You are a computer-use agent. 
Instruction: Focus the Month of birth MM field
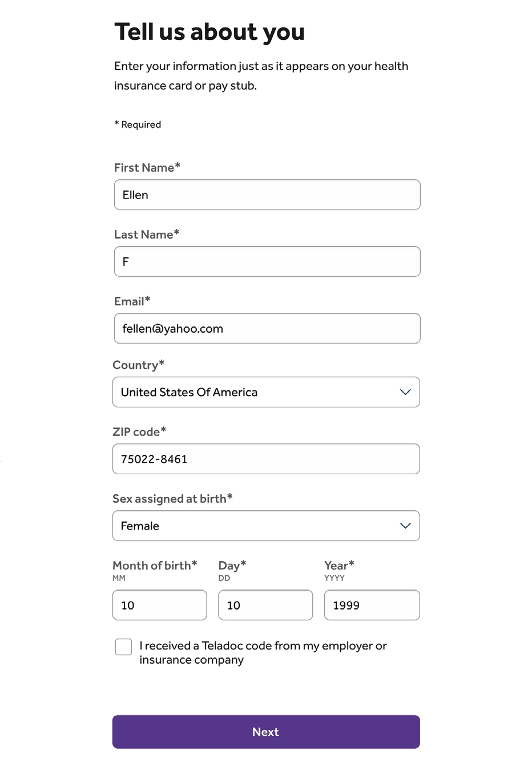pyautogui.click(x=160, y=605)
